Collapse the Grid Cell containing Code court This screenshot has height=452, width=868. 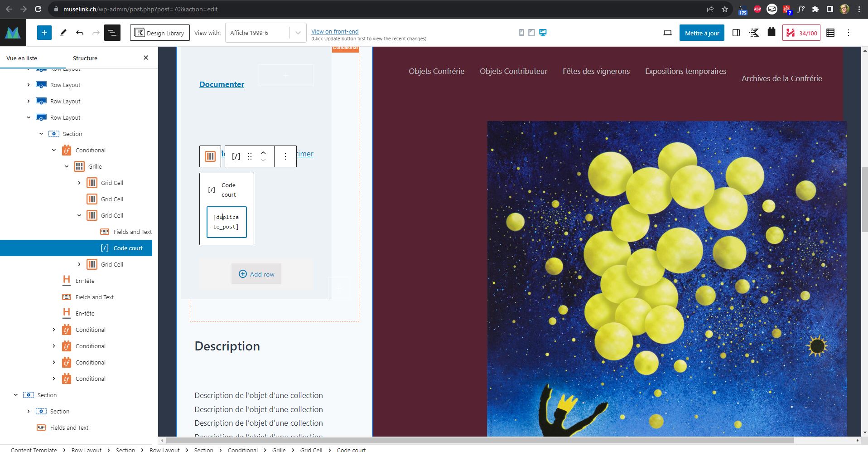tap(79, 215)
